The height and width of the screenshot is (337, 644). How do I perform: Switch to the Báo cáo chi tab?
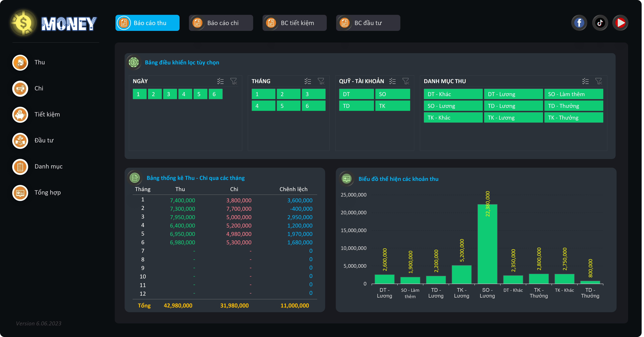coord(221,23)
